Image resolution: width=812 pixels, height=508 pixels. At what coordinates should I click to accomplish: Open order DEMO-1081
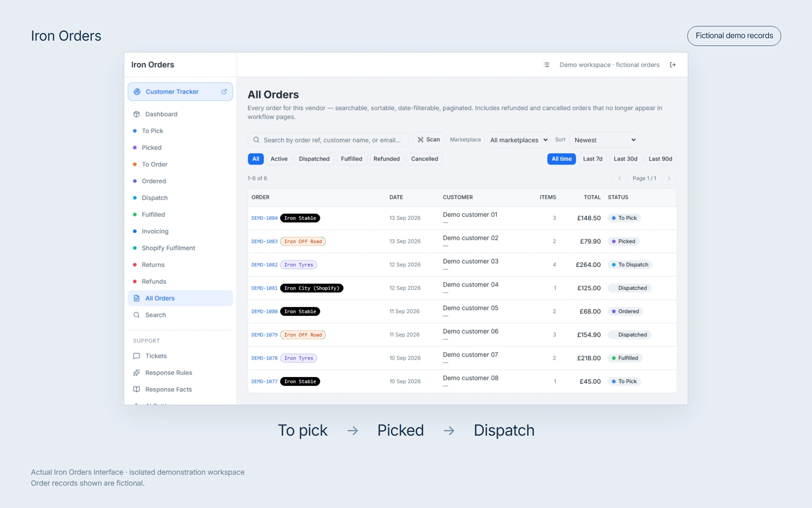tap(264, 288)
